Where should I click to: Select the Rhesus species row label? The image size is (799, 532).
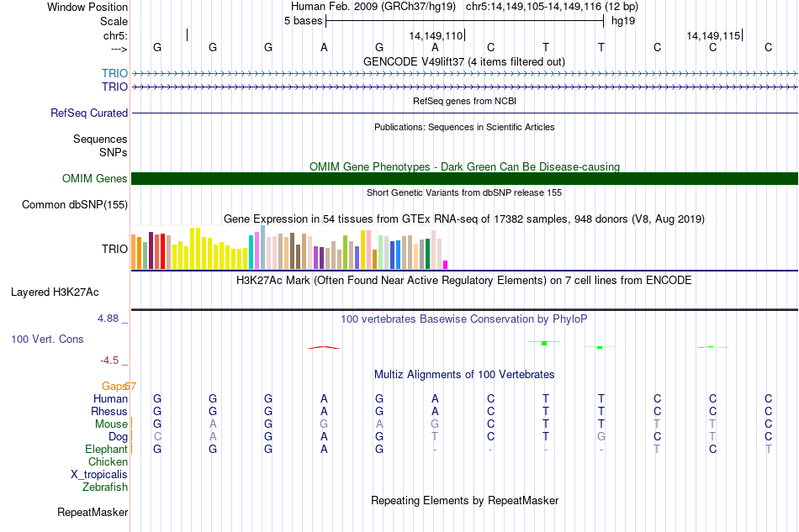click(x=109, y=411)
